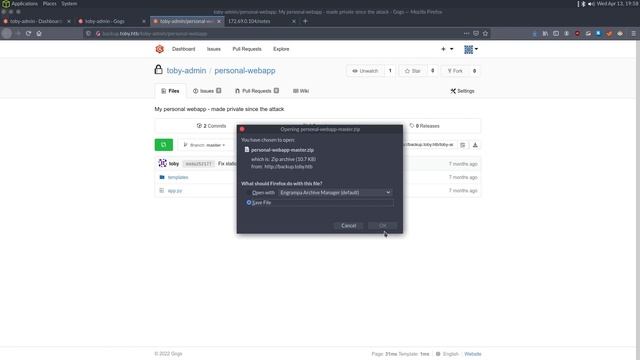This screenshot has width=640, height=360.
Task: Select the Save File radio button
Action: coord(249,202)
